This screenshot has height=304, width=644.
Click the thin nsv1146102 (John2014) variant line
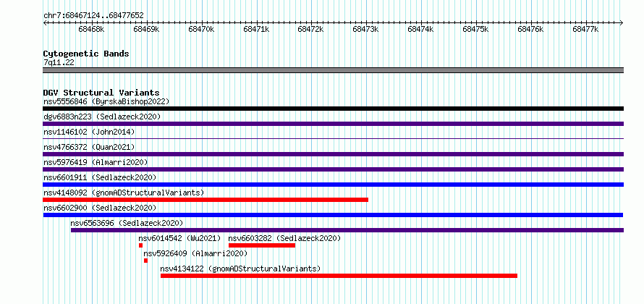333,139
